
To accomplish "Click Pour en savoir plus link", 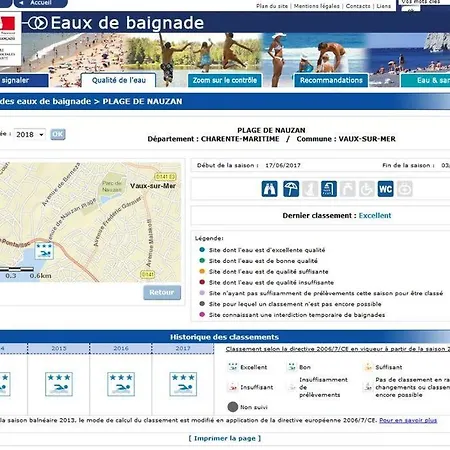I will pos(408,420).
